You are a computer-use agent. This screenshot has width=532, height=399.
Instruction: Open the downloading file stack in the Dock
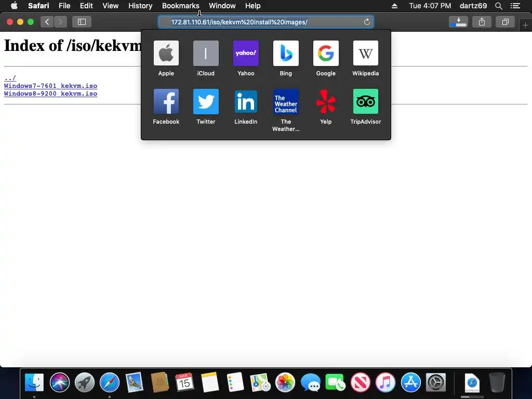[472, 383]
